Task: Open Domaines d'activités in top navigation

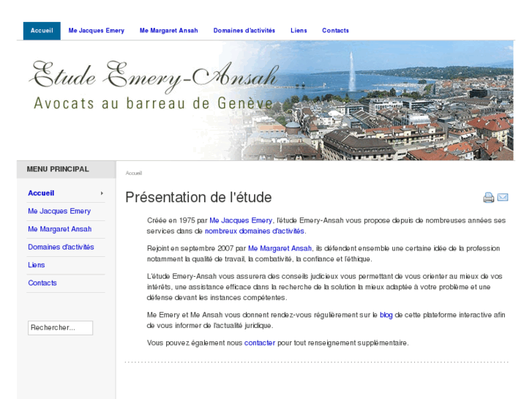Action: point(244,31)
